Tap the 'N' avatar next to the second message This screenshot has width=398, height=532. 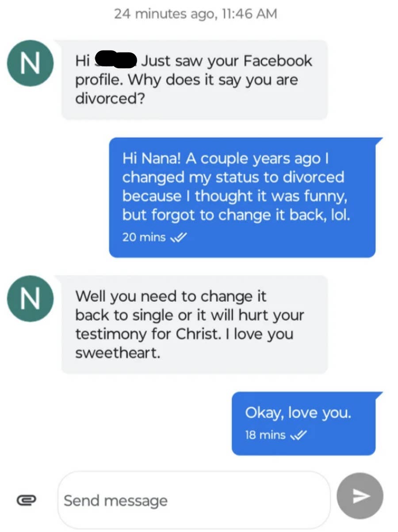click(x=30, y=299)
